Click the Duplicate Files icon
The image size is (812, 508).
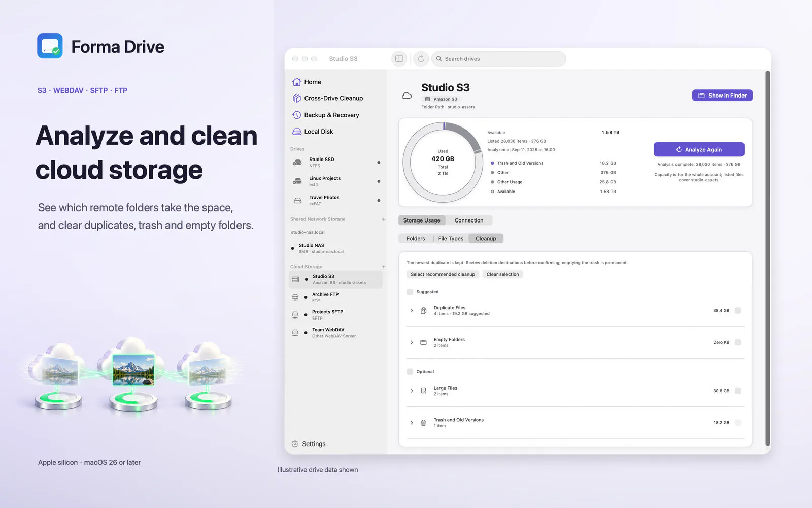tap(423, 311)
